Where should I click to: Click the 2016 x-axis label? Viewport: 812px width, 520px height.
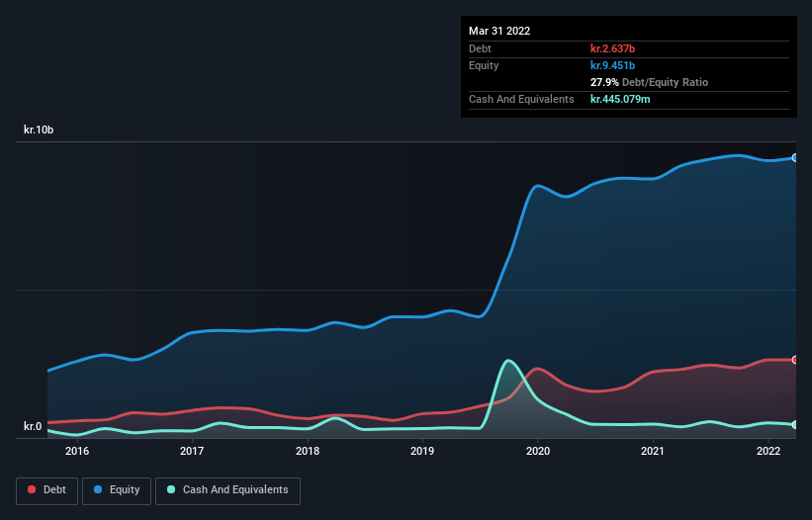coord(77,451)
